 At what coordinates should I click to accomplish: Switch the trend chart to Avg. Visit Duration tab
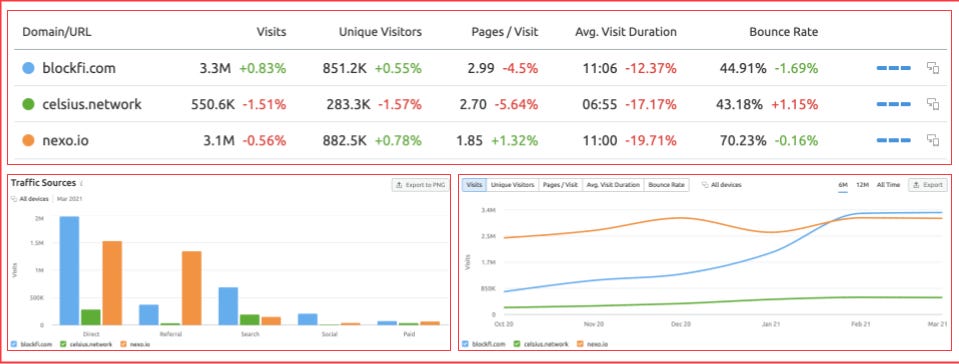point(613,184)
